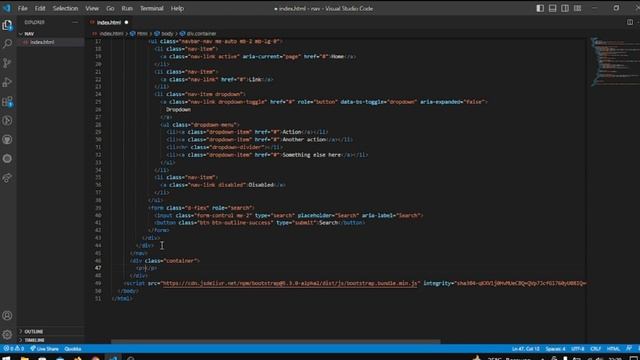640x360 pixels.
Task: Click Split Editor Right icon
Action: 630,22
